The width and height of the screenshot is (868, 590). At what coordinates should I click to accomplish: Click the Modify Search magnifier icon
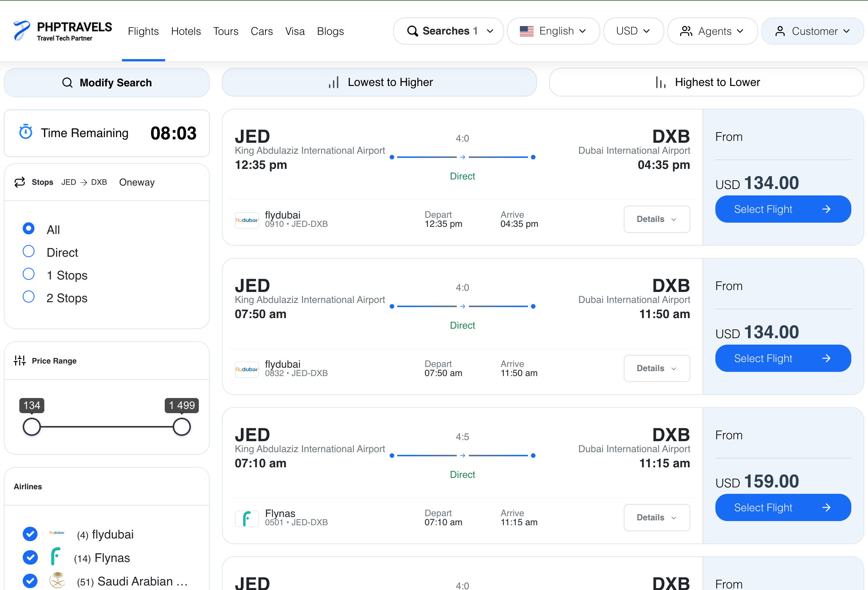pos(67,83)
